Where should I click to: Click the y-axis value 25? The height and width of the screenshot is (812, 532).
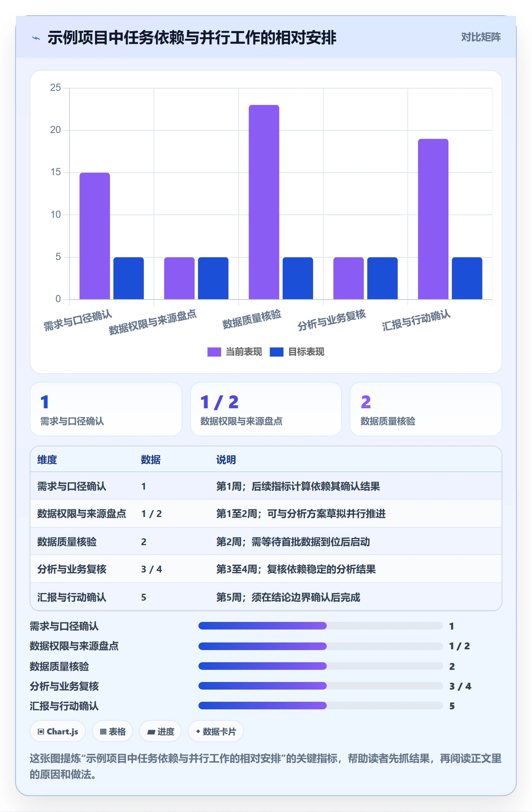point(55,88)
